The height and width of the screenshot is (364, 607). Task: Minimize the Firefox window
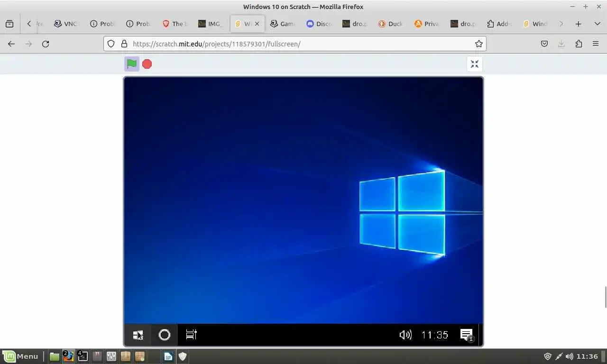[x=572, y=7]
